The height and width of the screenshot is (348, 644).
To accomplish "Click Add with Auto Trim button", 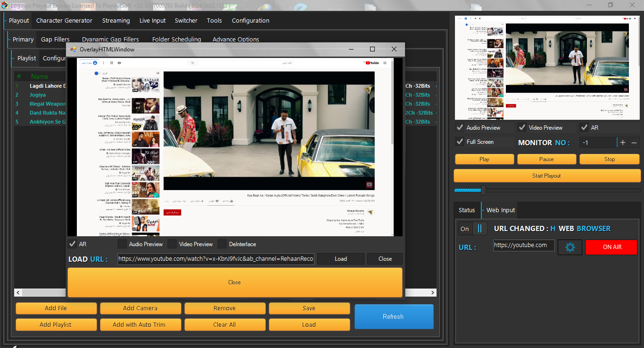I will point(140,325).
